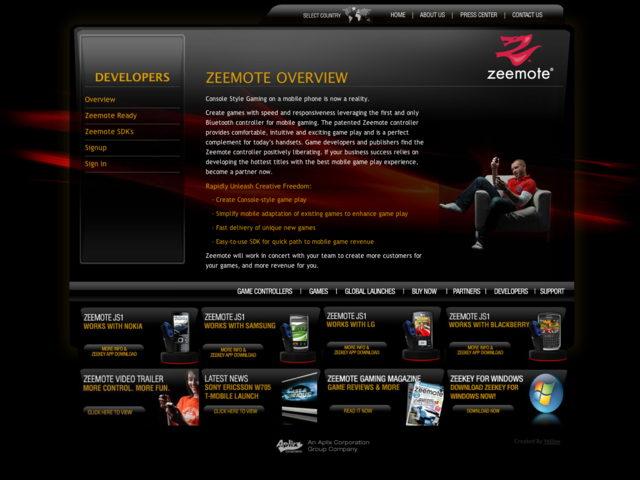Click More Info button under BlackBerry
Screen dimensions: 640x480
tap(480, 350)
